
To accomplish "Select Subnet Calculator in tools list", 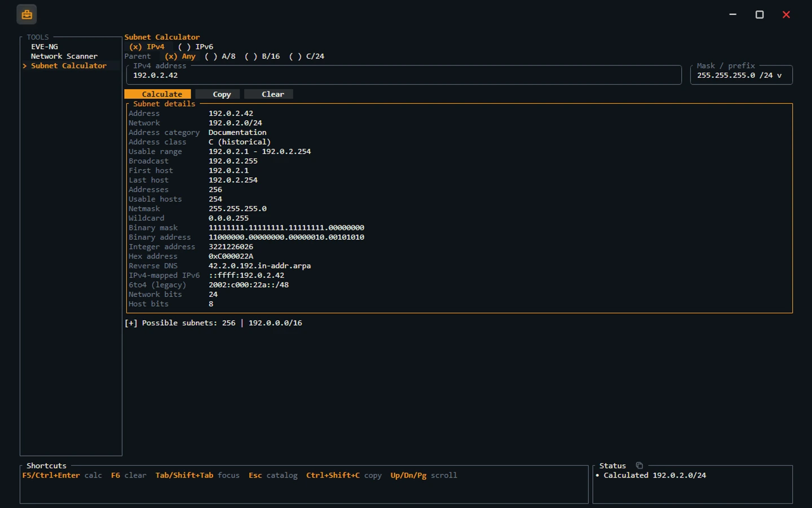I will (x=69, y=66).
